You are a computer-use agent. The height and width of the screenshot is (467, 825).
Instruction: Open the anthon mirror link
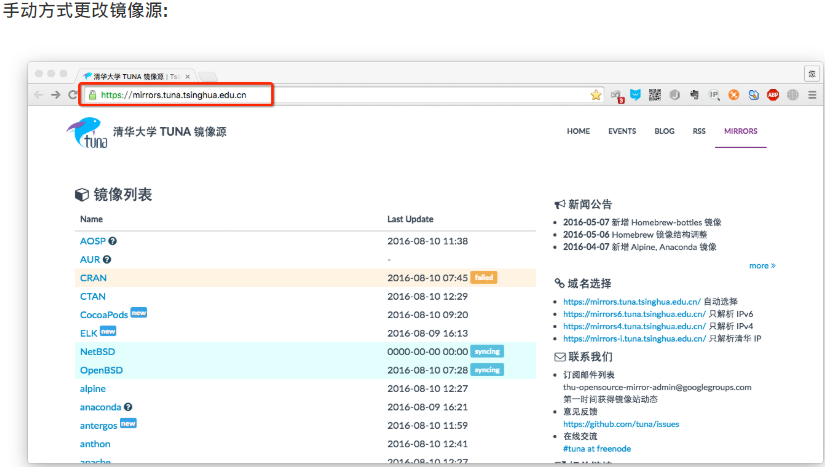pyautogui.click(x=95, y=444)
